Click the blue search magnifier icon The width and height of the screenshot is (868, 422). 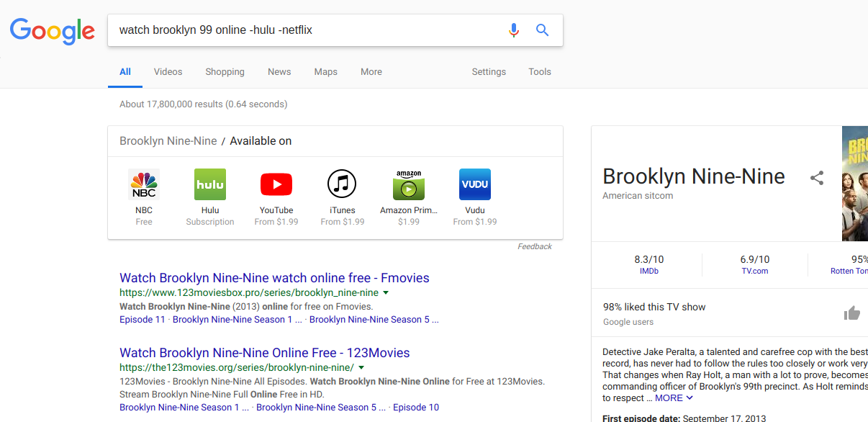point(542,30)
